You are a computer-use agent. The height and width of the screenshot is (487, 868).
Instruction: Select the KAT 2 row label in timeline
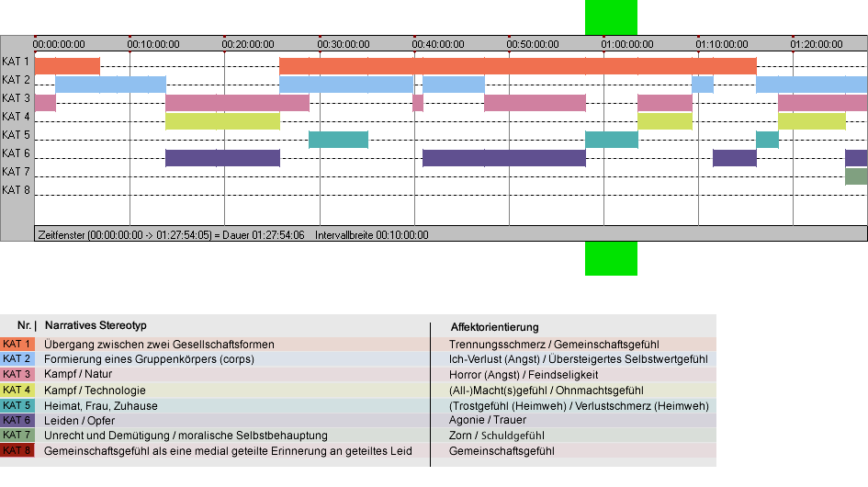coord(16,80)
